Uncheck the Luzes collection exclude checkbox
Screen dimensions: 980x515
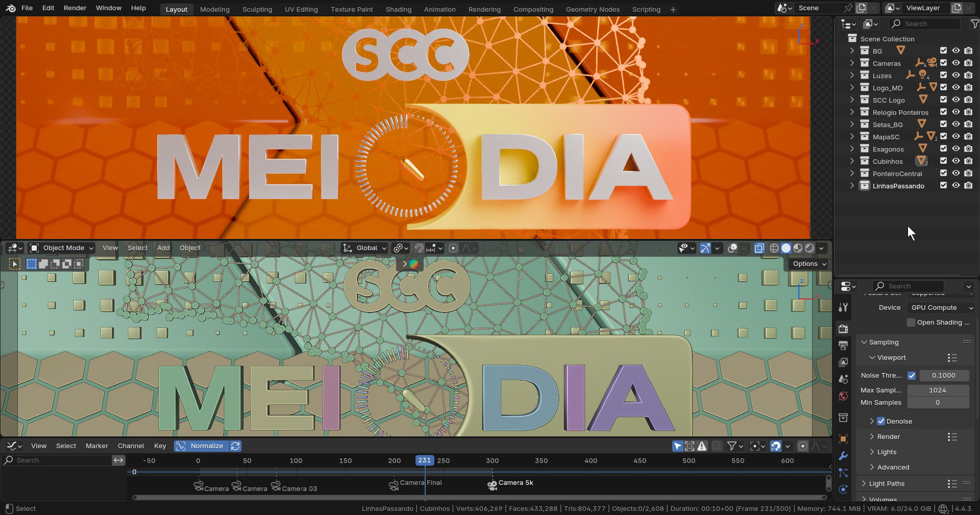[x=943, y=76]
